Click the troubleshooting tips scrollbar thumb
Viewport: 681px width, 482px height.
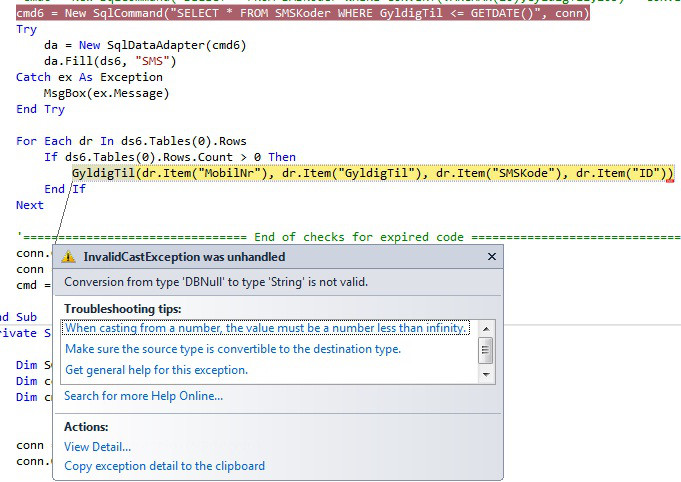486,350
